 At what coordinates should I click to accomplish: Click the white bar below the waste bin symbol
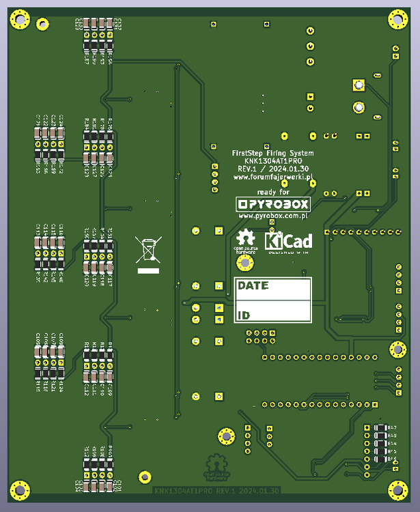(x=148, y=271)
